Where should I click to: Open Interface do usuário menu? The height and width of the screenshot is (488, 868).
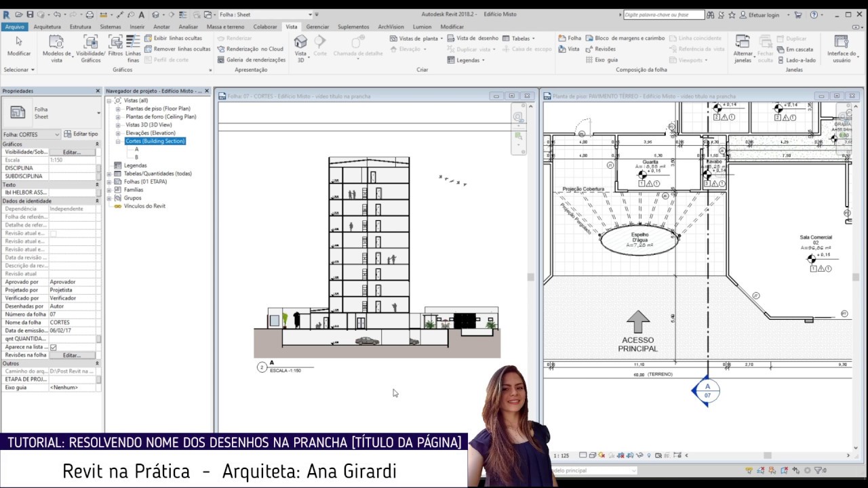pyautogui.click(x=842, y=49)
